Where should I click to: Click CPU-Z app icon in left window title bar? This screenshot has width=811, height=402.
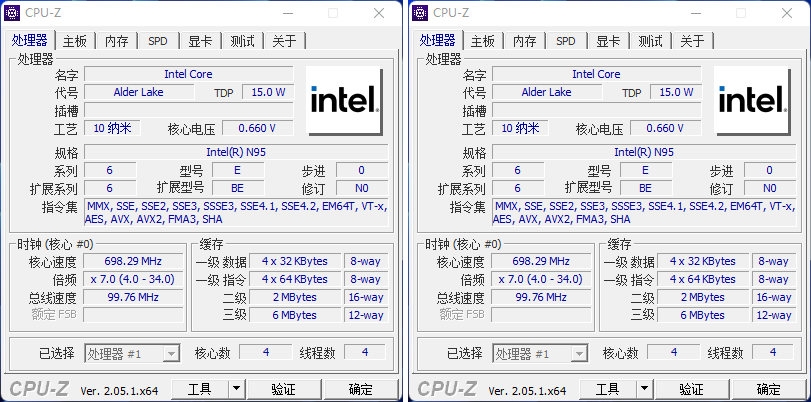[12, 13]
